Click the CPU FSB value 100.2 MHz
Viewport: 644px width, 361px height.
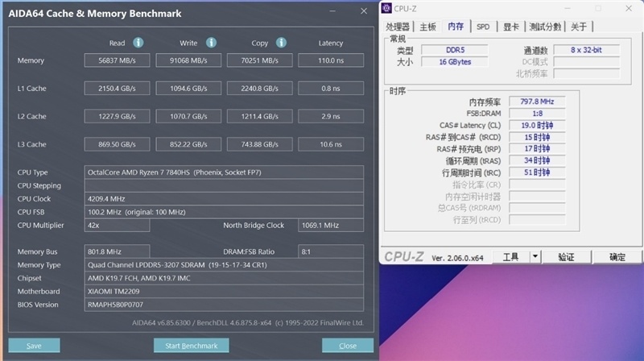[224, 212]
